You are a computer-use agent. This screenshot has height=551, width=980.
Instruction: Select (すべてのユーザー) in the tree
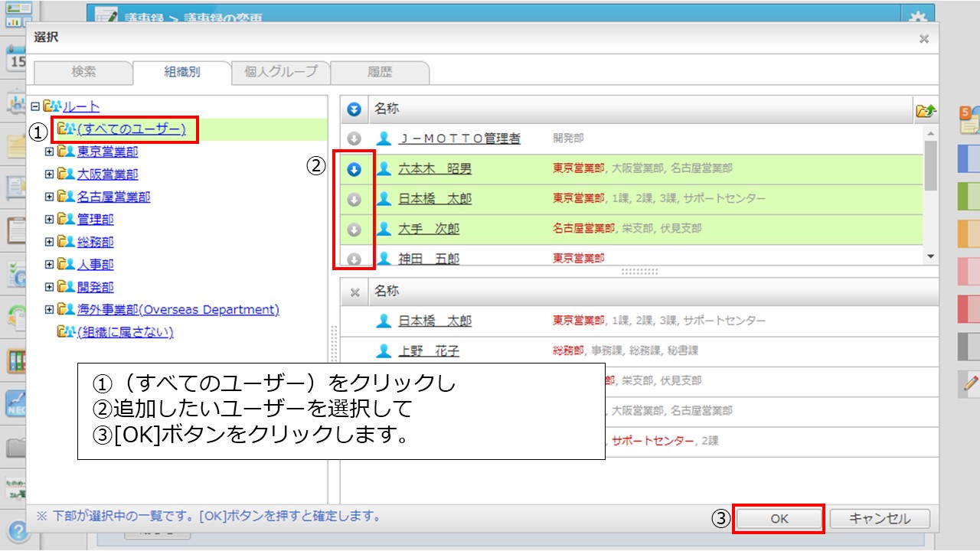tap(131, 129)
